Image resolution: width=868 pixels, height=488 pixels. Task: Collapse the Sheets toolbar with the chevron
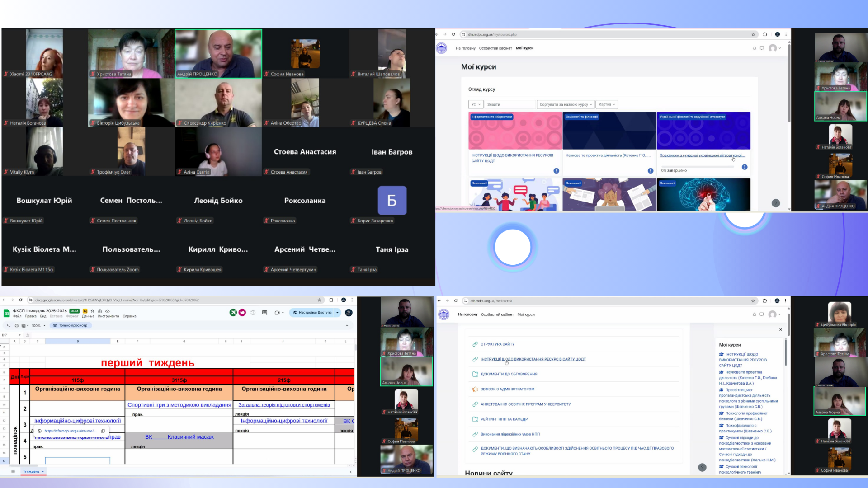[347, 325]
